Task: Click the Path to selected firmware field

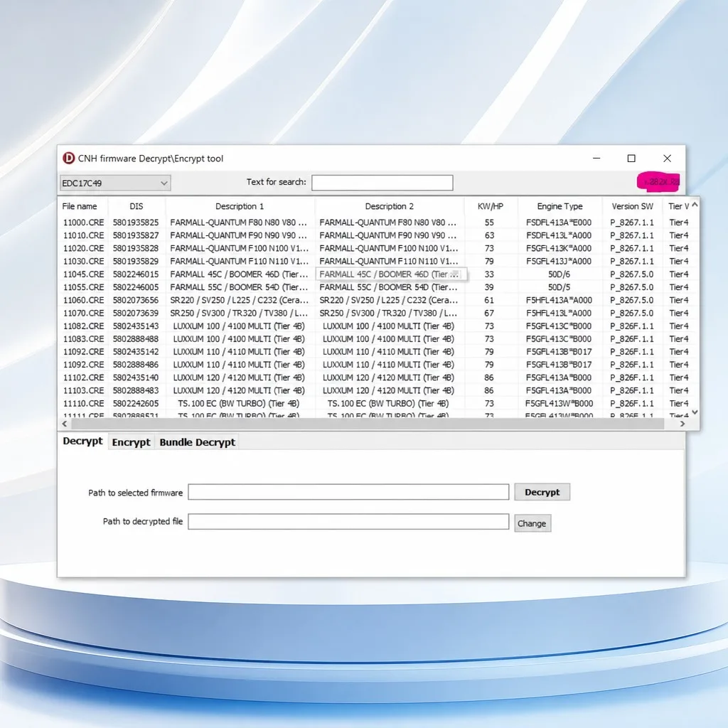Action: coord(348,492)
